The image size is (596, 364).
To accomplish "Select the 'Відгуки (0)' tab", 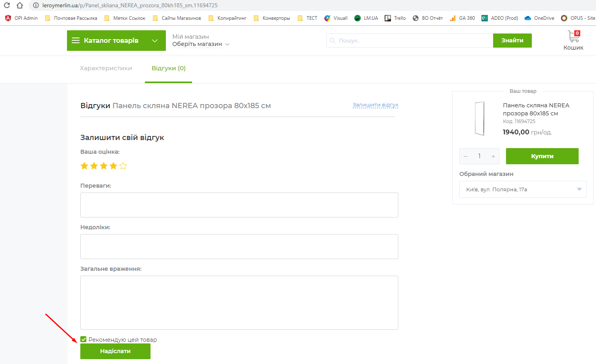I will (x=168, y=68).
